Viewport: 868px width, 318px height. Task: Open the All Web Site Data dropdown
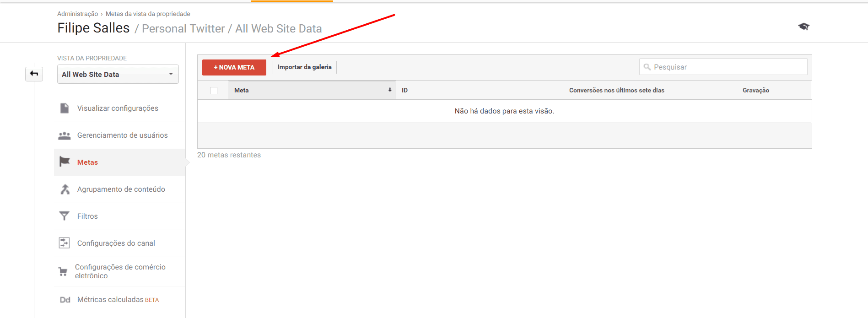coord(118,74)
